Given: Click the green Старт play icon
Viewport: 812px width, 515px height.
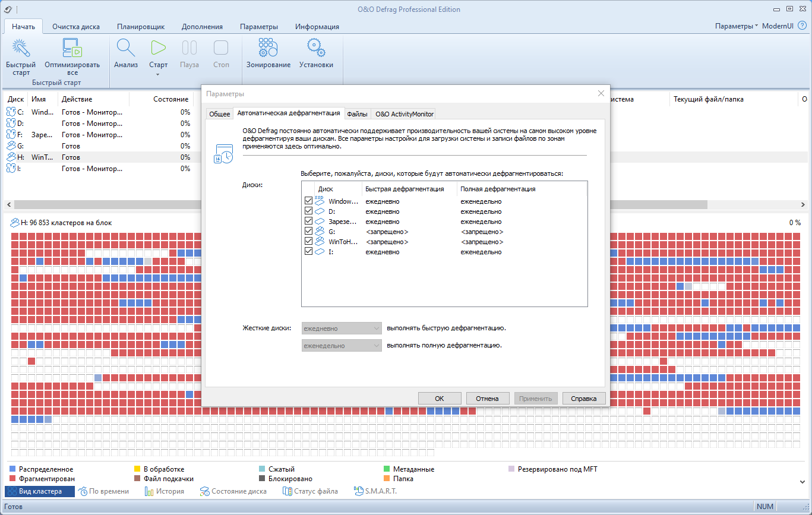Looking at the screenshot, I should 158,48.
